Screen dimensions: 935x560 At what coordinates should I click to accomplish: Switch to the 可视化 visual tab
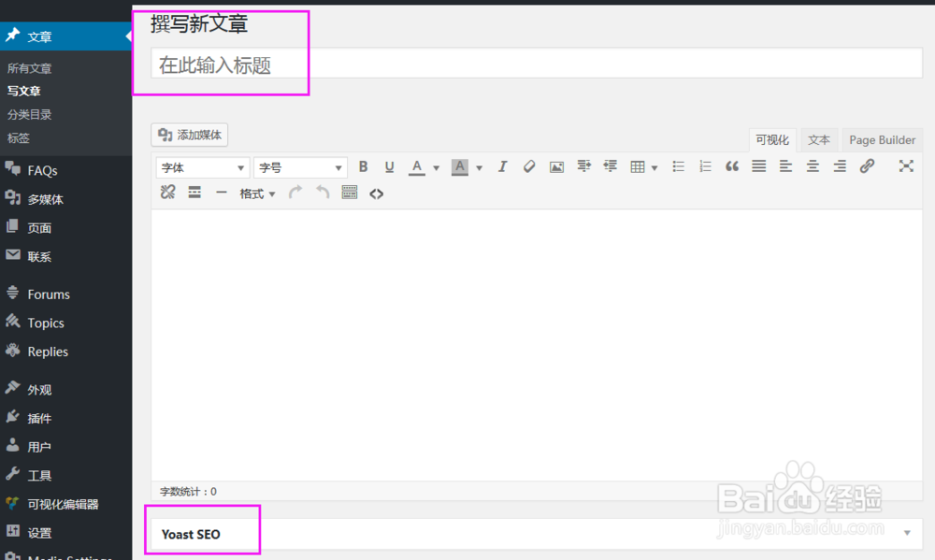771,139
